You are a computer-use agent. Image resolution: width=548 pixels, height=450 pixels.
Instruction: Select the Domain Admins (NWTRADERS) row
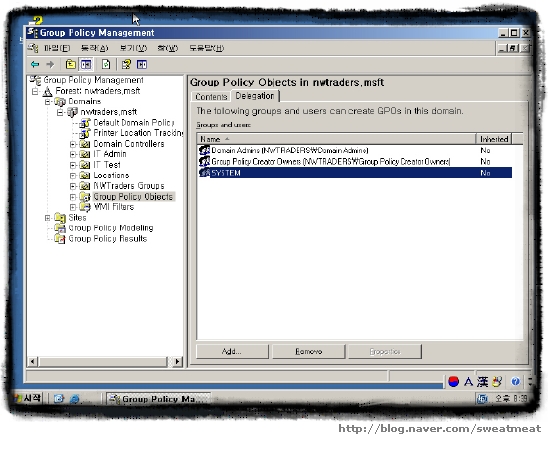pos(355,150)
